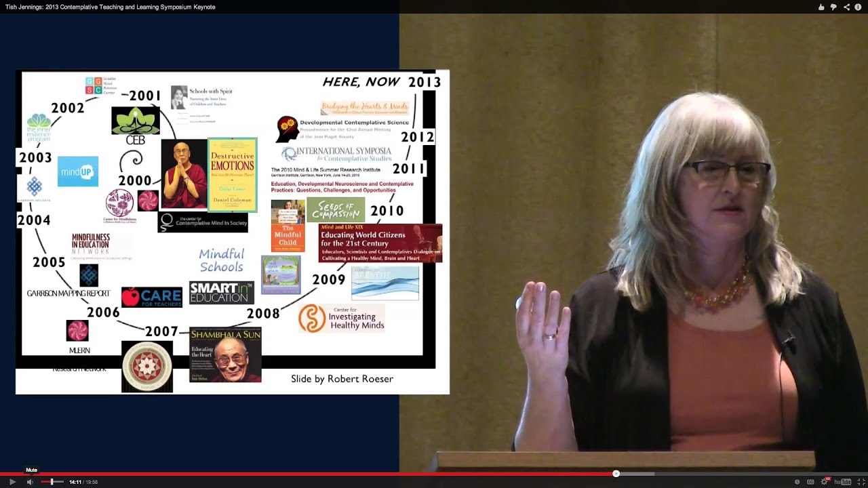
Task: Click the video title in top bar
Action: (x=110, y=7)
